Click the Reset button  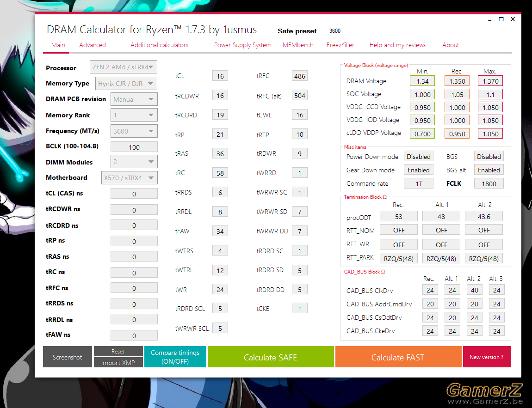pos(118,351)
